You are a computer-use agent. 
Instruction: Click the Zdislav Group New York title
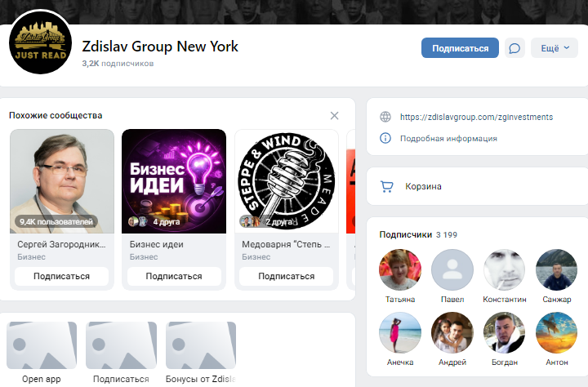click(160, 47)
